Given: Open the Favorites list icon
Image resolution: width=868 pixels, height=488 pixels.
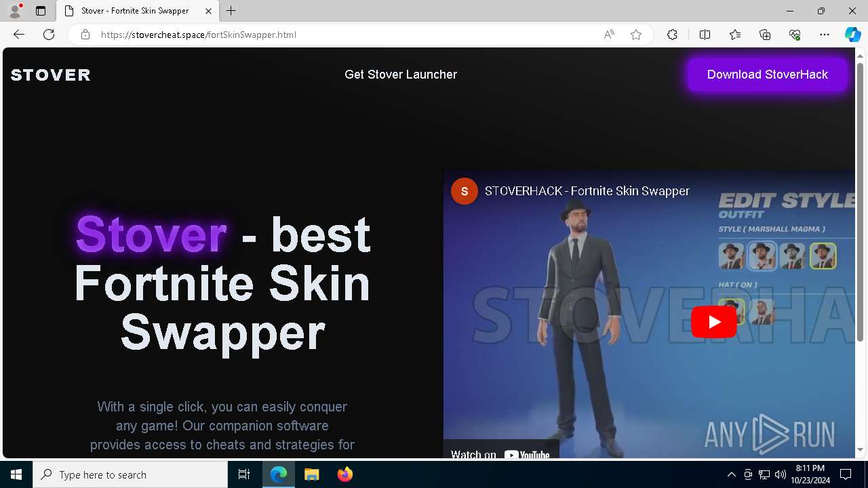Looking at the screenshot, I should (735, 35).
